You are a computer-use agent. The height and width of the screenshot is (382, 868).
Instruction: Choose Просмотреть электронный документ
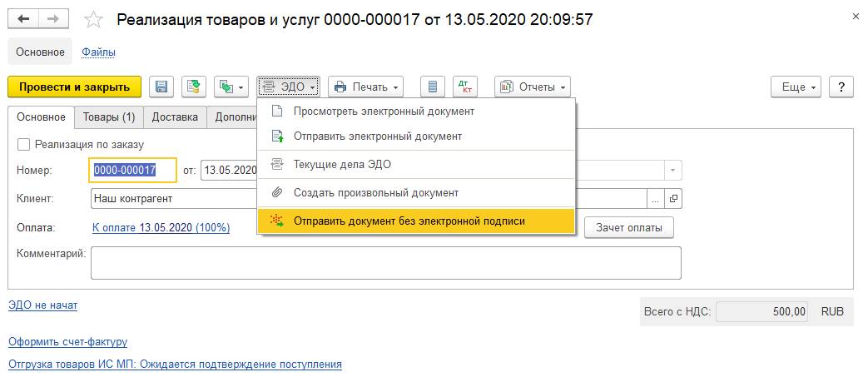click(x=384, y=111)
